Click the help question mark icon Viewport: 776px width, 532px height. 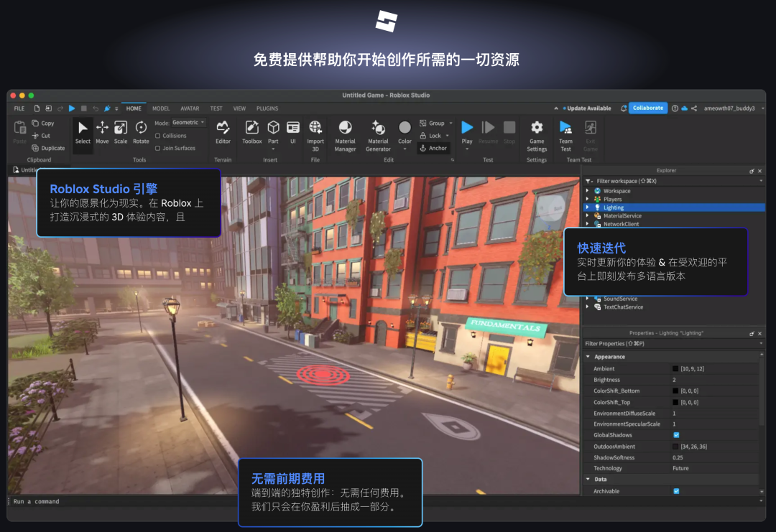(x=675, y=108)
